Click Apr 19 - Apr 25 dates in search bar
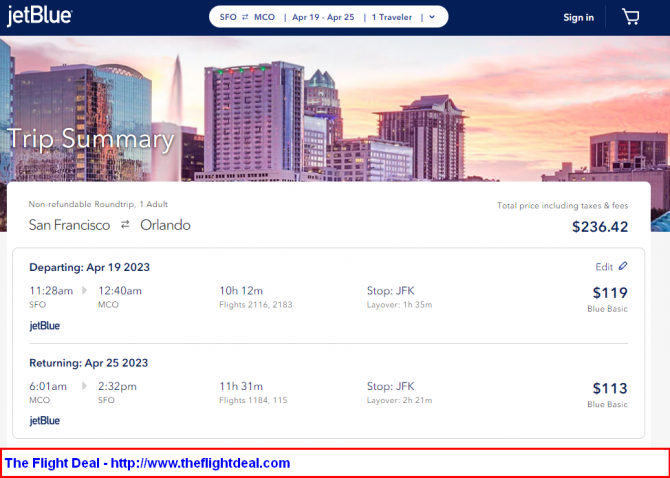The height and width of the screenshot is (478, 670). click(323, 17)
